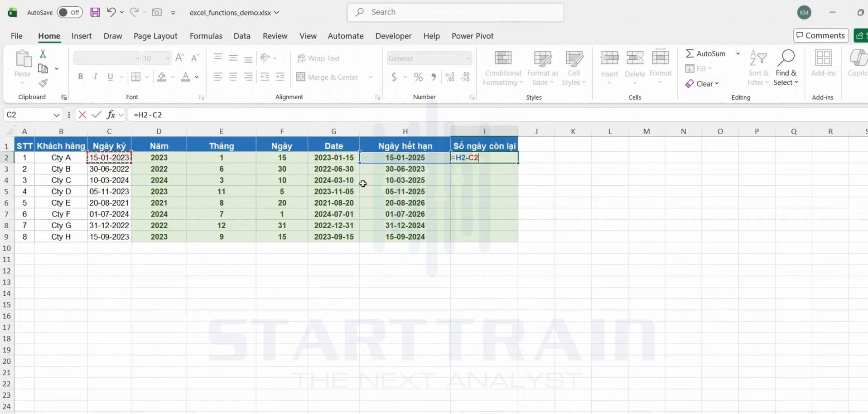
Task: Click the Center align icon
Action: pyautogui.click(x=233, y=77)
